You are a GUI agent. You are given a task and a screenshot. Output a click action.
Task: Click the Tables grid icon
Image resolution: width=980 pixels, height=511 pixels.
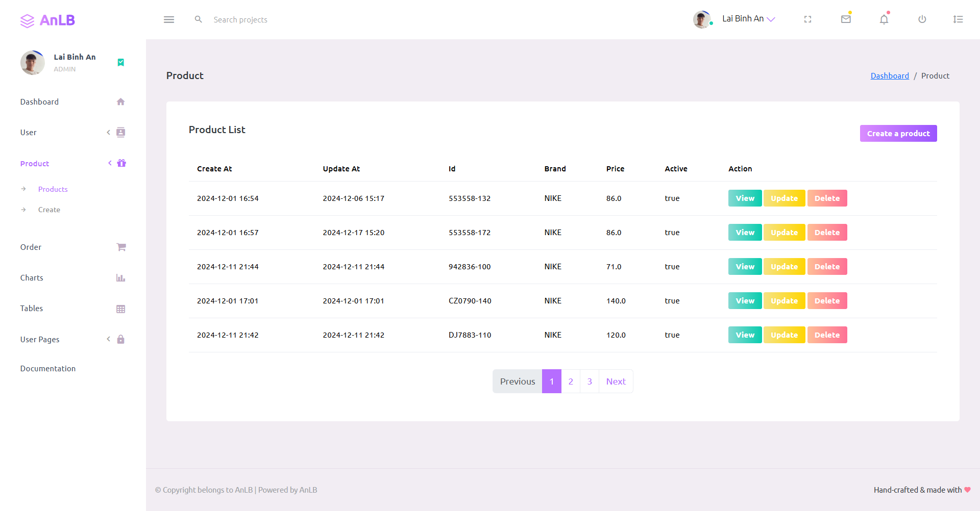click(x=121, y=309)
